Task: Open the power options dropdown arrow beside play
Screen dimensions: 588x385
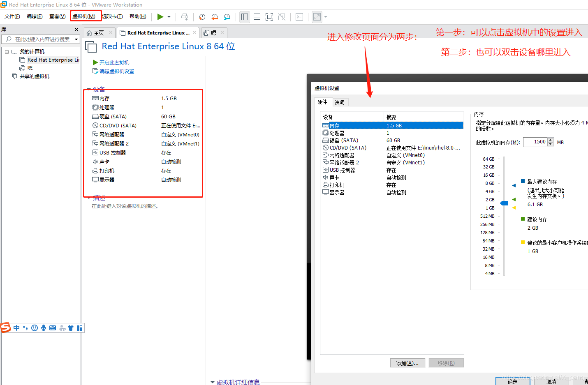Action: 169,17
